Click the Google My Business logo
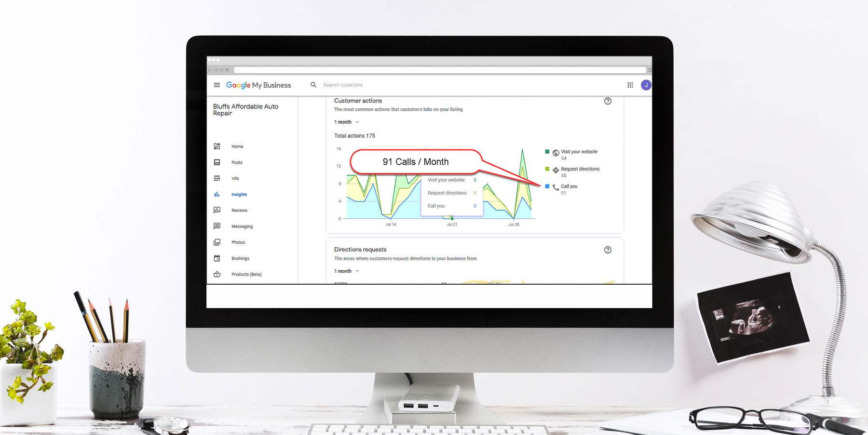868x435 pixels. (258, 85)
